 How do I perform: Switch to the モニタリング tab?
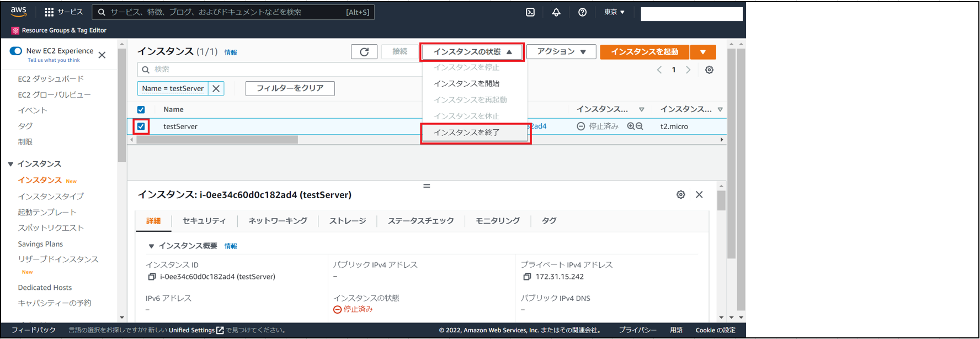click(498, 221)
